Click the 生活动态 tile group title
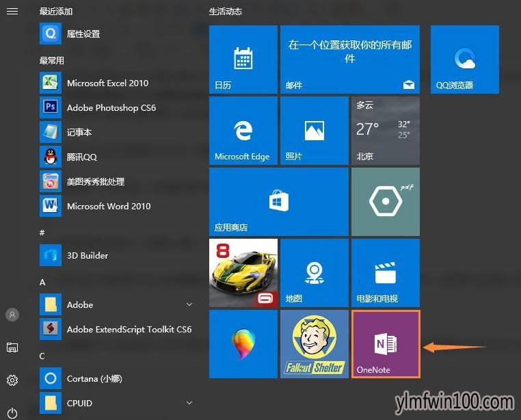 point(226,12)
